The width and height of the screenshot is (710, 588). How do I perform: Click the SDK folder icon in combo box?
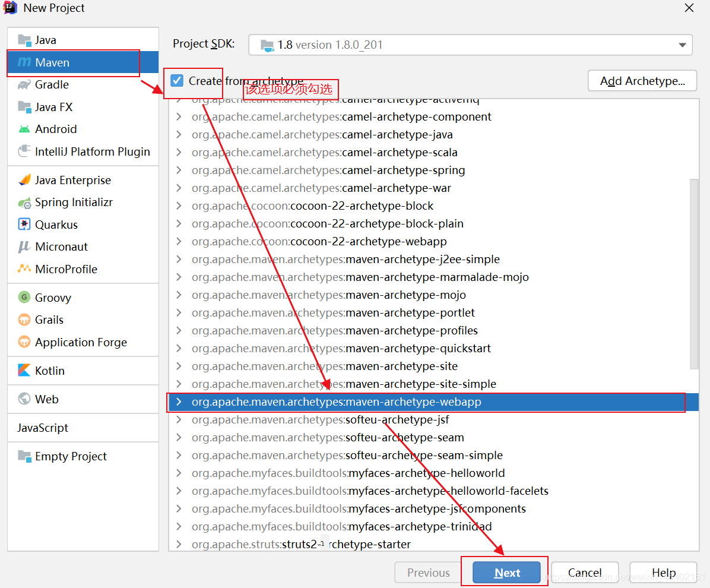tap(267, 45)
